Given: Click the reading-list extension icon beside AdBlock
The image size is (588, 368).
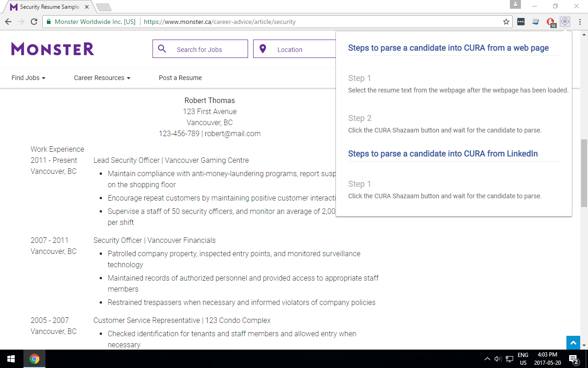Looking at the screenshot, I should click(x=535, y=21).
